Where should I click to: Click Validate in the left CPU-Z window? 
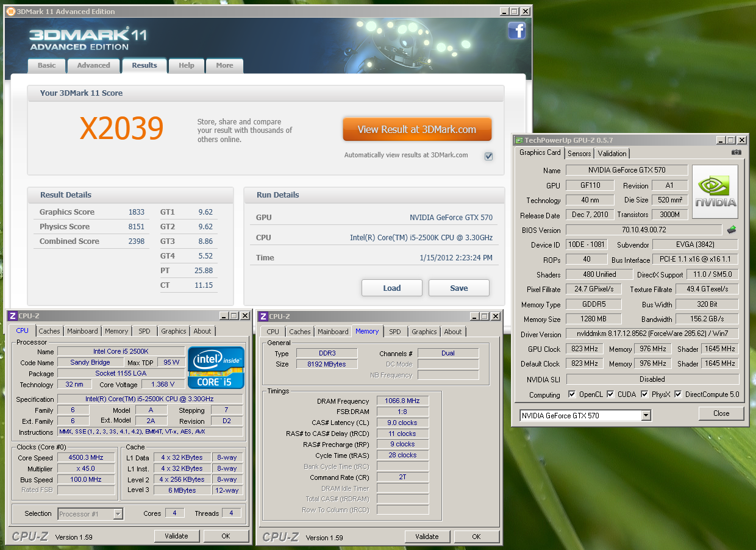point(177,536)
